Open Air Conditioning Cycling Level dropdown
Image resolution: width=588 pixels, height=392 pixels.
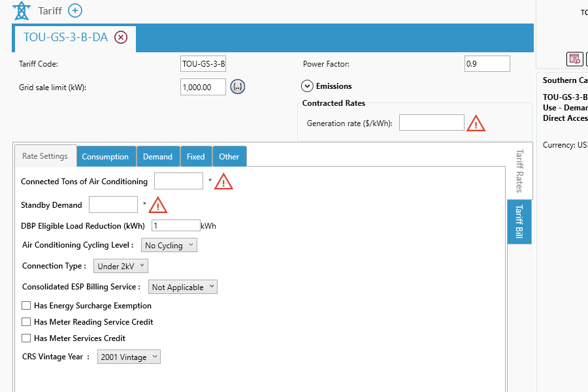tap(169, 246)
